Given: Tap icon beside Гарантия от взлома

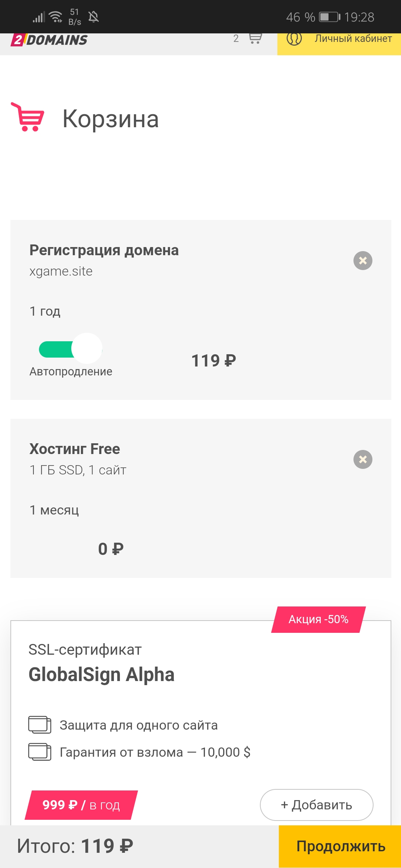Looking at the screenshot, I should 40,752.
